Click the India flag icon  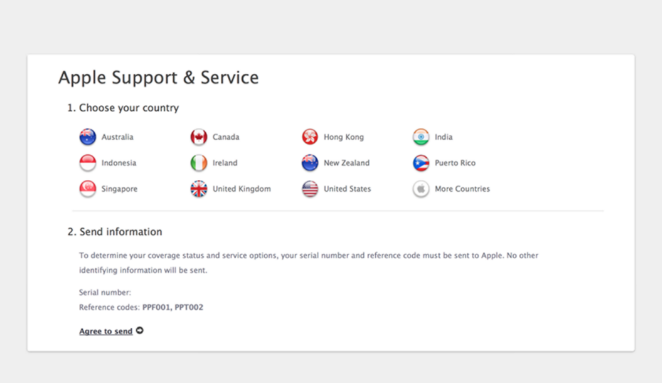coord(421,137)
